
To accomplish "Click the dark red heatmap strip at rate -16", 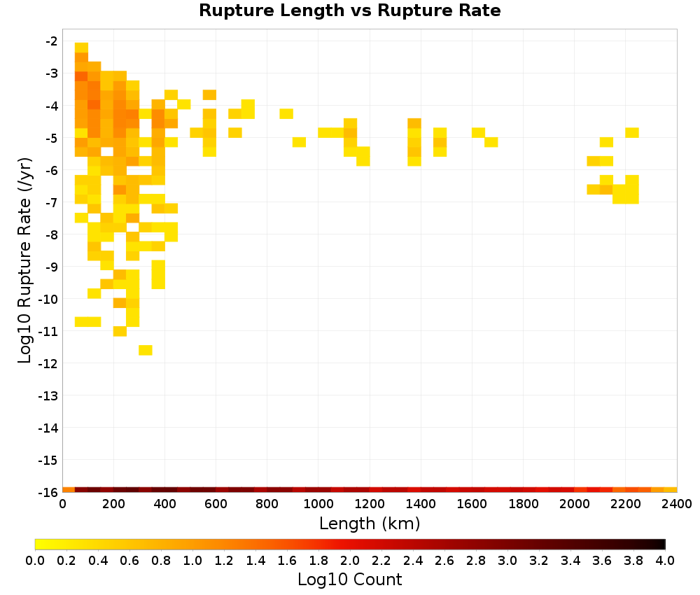I will click(370, 490).
